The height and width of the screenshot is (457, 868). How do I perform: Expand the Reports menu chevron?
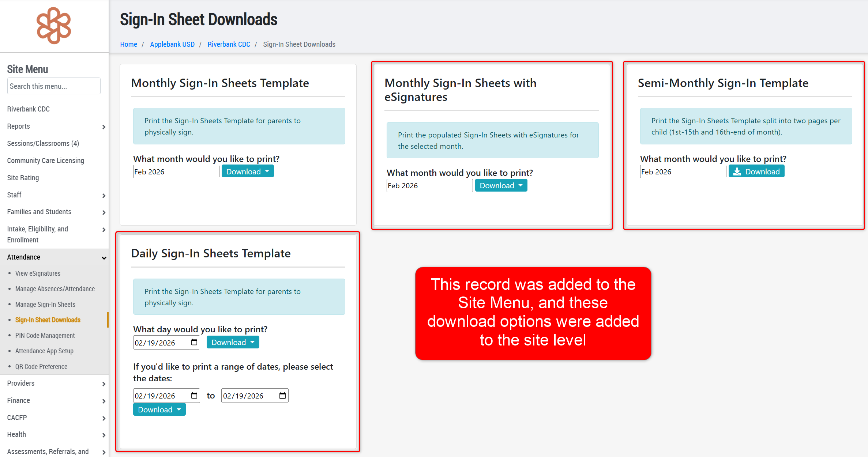104,126
